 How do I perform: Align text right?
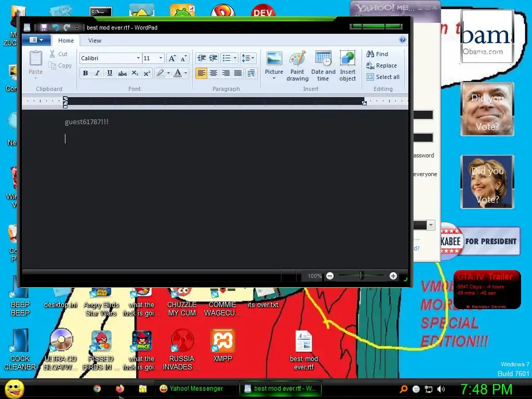pos(225,73)
